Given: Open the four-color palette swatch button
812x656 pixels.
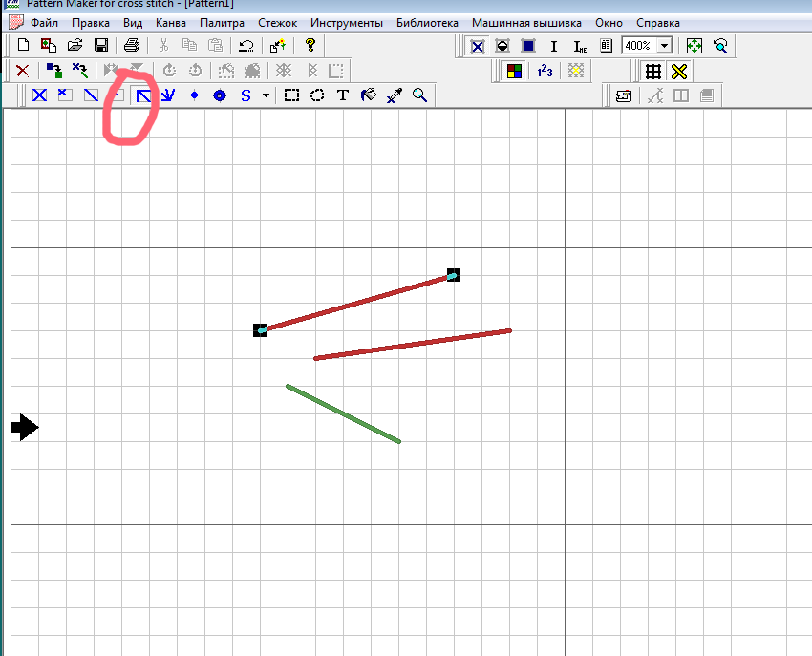Looking at the screenshot, I should coord(514,71).
